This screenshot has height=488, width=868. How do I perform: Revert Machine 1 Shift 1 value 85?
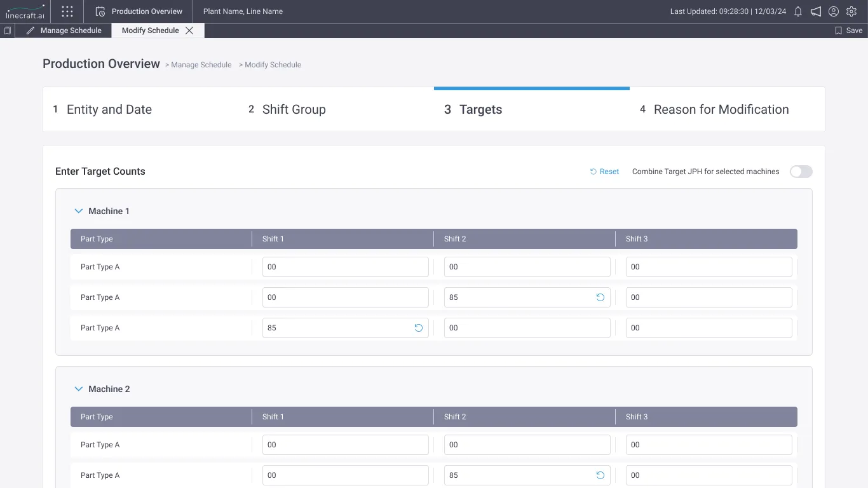pyautogui.click(x=418, y=328)
